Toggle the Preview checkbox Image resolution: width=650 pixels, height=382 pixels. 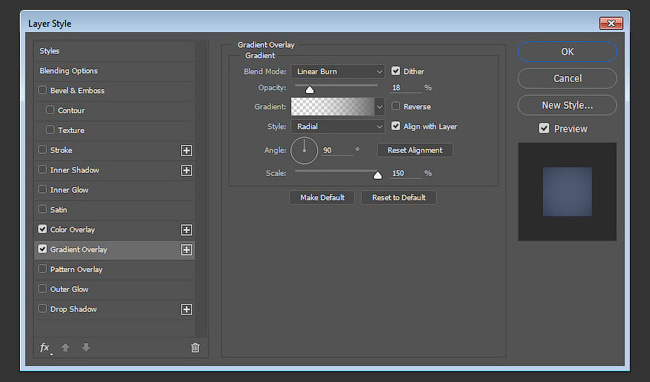544,128
